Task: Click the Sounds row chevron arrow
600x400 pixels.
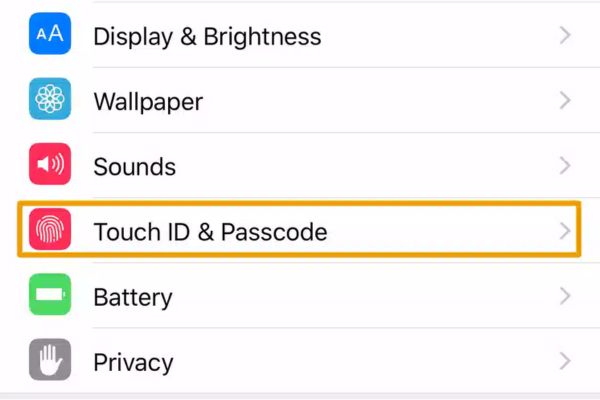Action: [x=565, y=166]
